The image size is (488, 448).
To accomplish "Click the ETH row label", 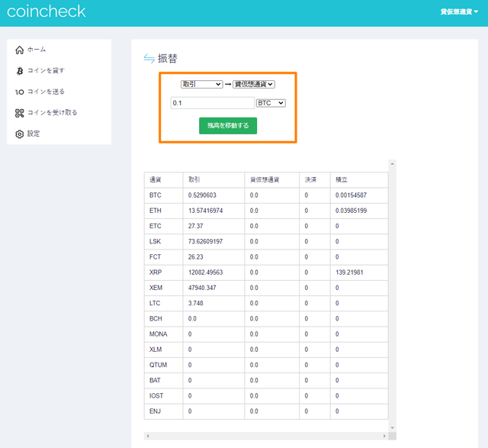I will (156, 211).
